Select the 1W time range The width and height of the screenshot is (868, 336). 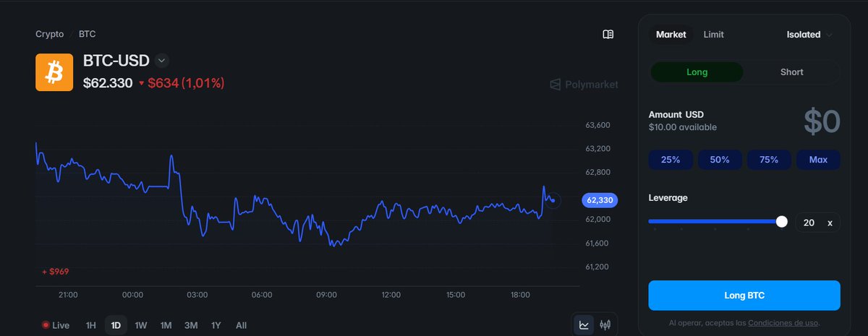click(x=141, y=326)
